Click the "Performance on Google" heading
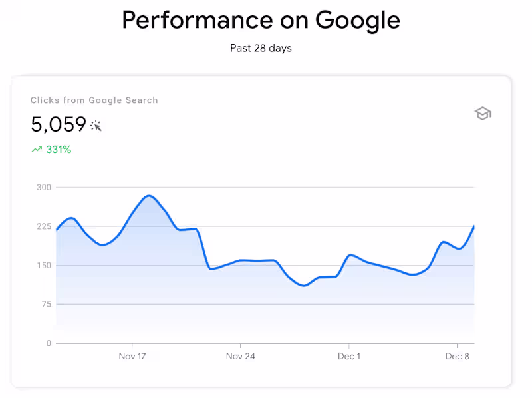Viewport: 532px width, 398px height. 261,21
